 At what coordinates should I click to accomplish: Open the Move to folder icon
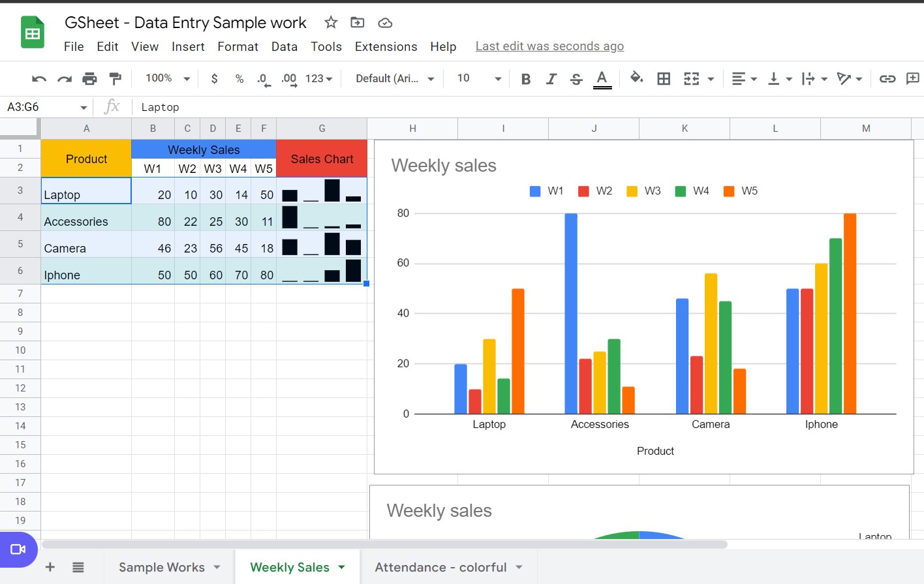pyautogui.click(x=358, y=23)
